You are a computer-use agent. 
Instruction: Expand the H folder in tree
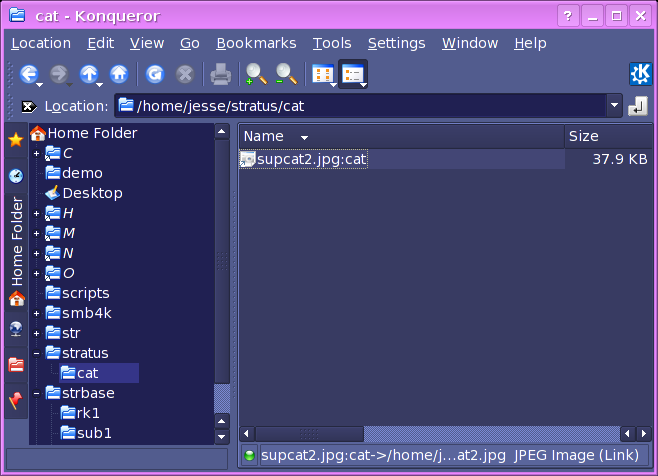point(37,214)
